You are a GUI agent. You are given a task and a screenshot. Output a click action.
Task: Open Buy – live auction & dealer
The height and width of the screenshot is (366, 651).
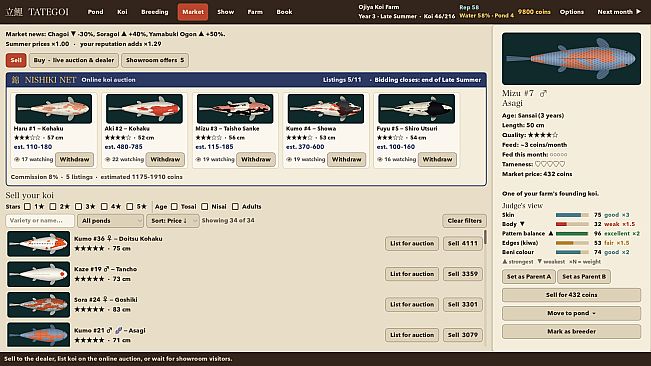tap(74, 60)
